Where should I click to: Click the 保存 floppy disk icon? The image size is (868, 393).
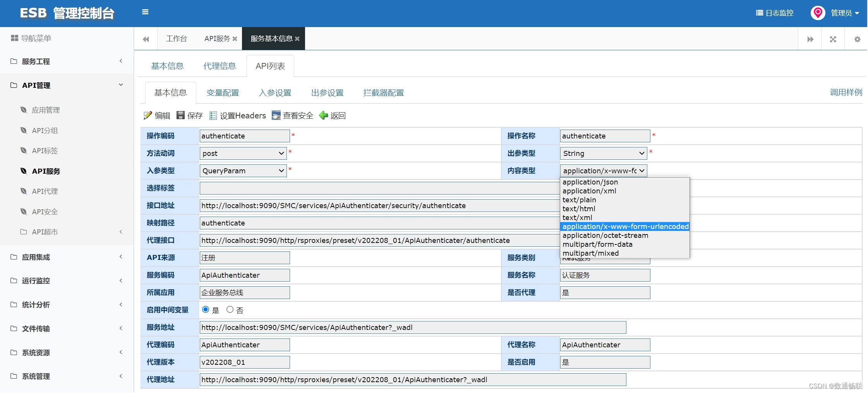pos(180,115)
